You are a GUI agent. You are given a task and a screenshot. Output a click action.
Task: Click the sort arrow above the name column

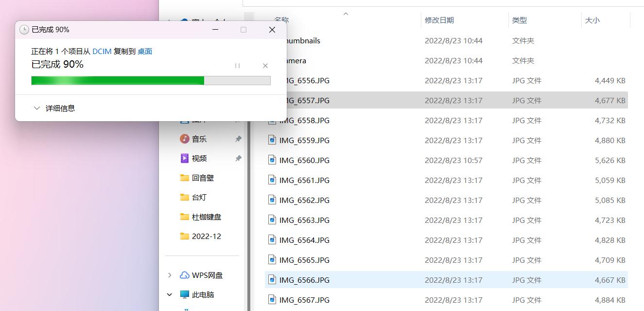click(346, 14)
